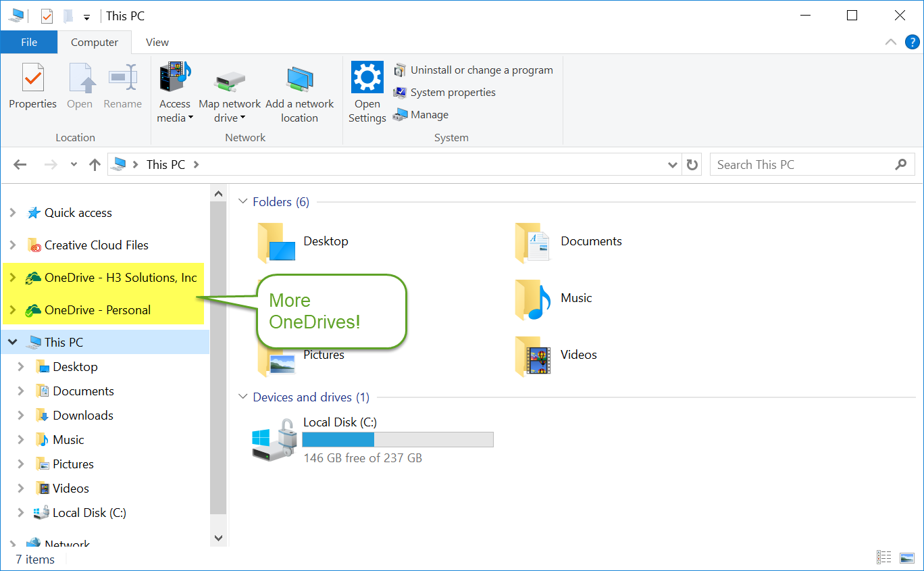
Task: Switch to the View ribbon tab
Action: [156, 42]
